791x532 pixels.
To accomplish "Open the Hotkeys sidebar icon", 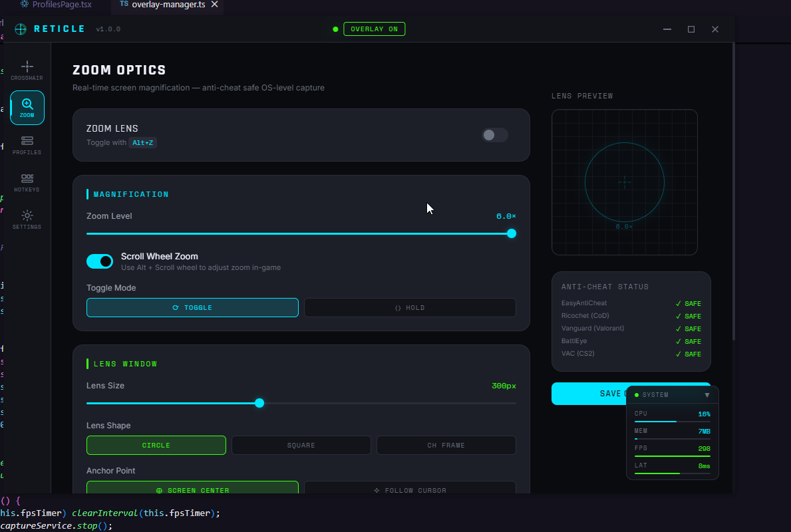I will click(x=27, y=182).
